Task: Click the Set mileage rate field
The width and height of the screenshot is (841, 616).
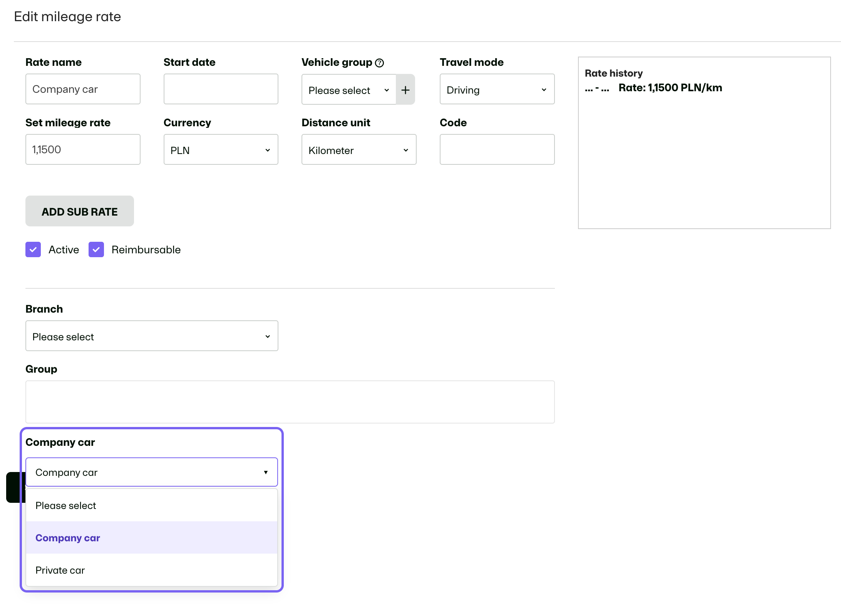Action: 83,149
